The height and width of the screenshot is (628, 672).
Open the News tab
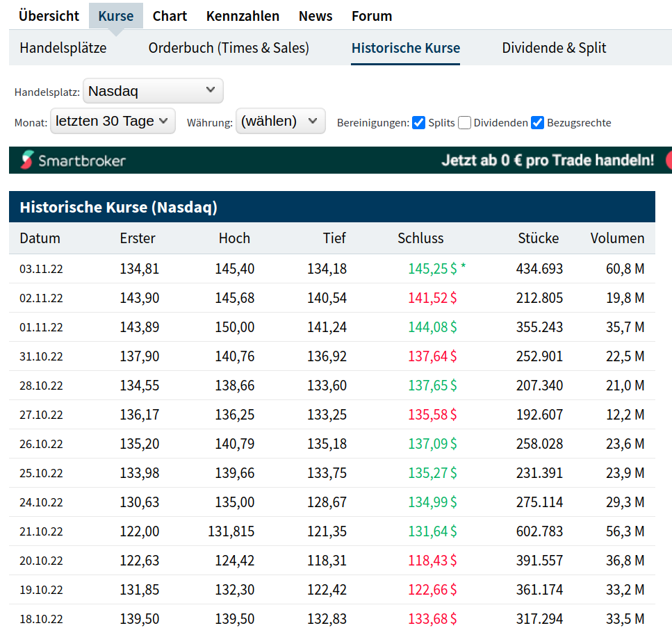click(x=315, y=16)
